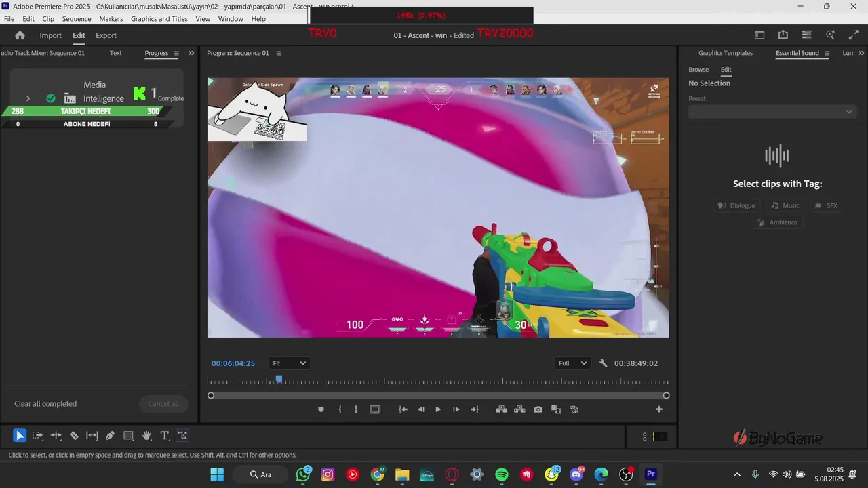Open Spotify from the taskbar
Screen dimensions: 868x488
502,474
